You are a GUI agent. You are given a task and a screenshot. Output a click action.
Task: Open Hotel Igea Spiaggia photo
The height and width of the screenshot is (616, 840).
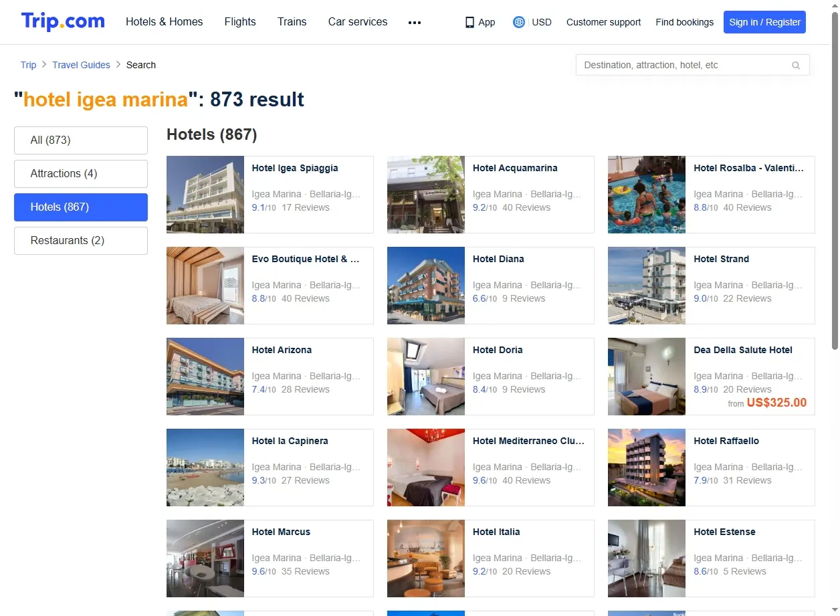point(205,195)
